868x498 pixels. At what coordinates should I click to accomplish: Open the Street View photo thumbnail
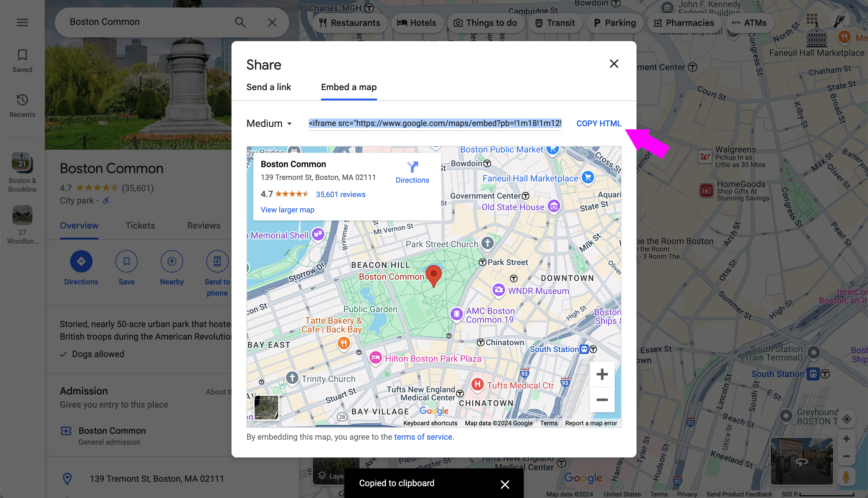(801, 461)
